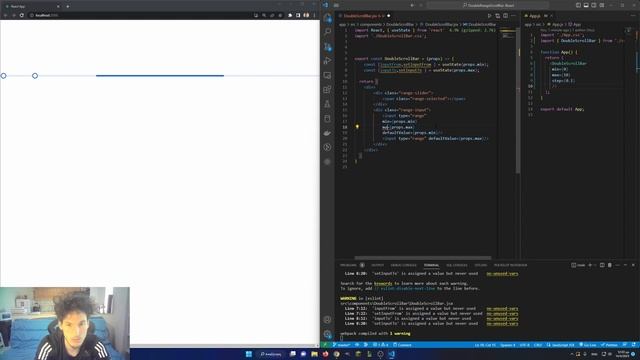The image size is (640, 360).
Task: Click the second range slider thumb
Action: pos(35,76)
